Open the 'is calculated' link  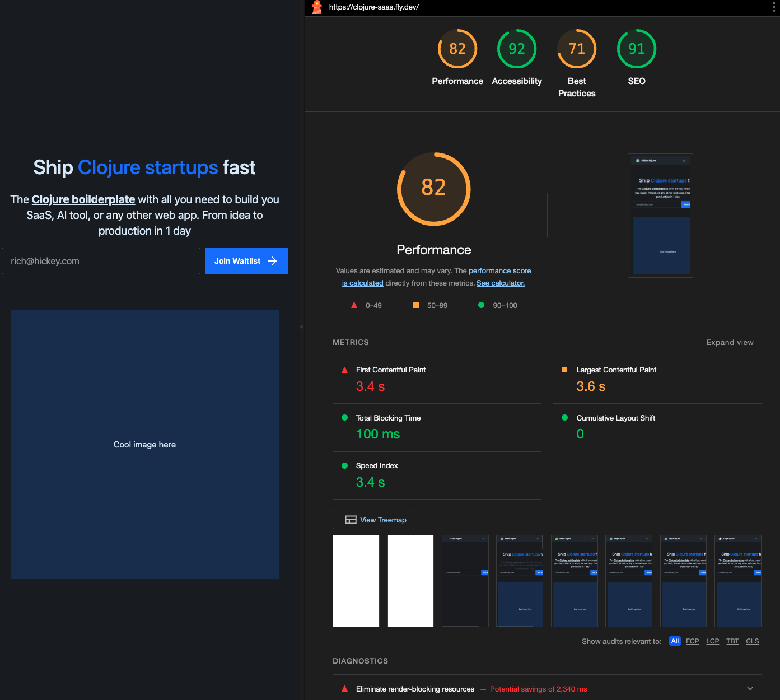[x=363, y=283]
